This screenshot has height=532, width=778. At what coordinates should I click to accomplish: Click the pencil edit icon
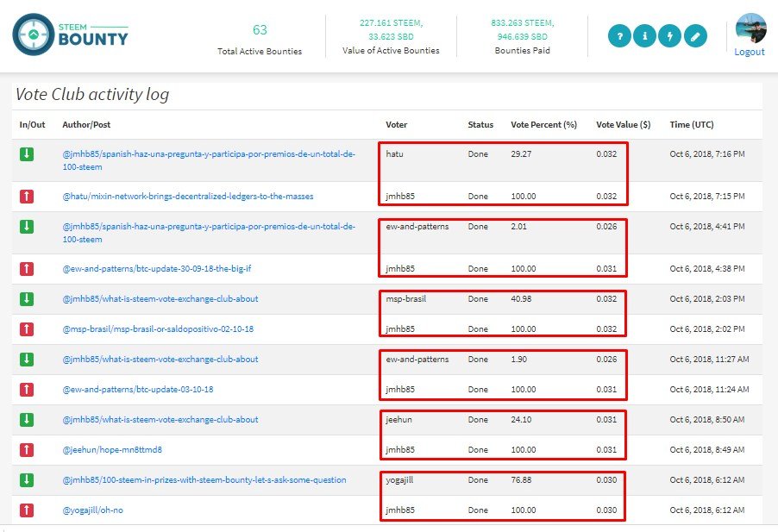tap(695, 36)
